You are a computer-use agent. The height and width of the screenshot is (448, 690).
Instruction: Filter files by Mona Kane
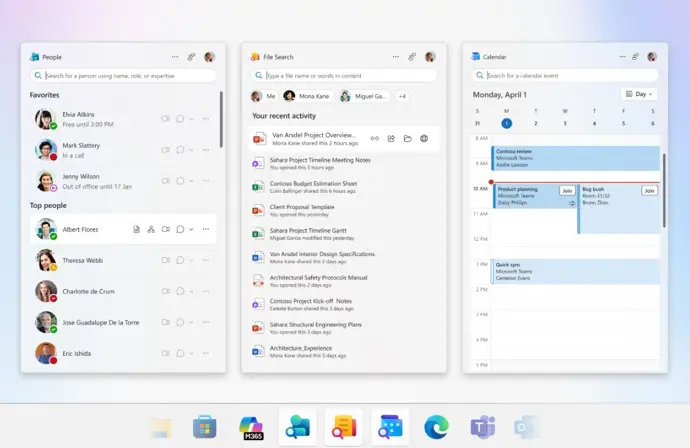click(x=307, y=96)
